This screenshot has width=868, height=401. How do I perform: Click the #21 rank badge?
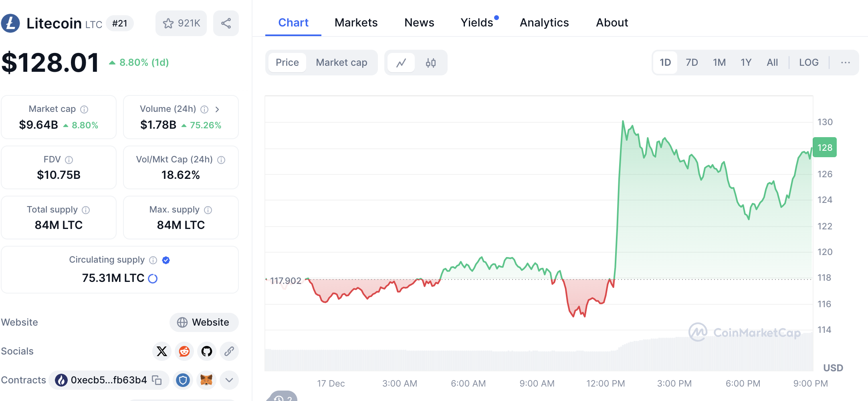pos(119,23)
